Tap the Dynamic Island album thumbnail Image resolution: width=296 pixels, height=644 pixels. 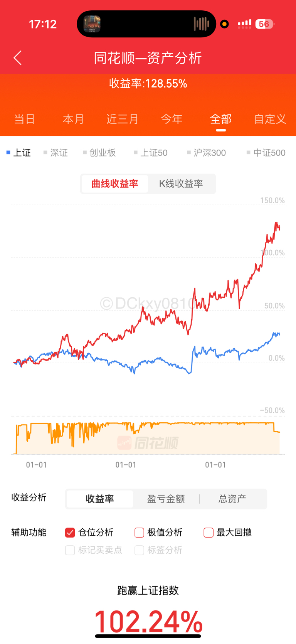point(92,24)
